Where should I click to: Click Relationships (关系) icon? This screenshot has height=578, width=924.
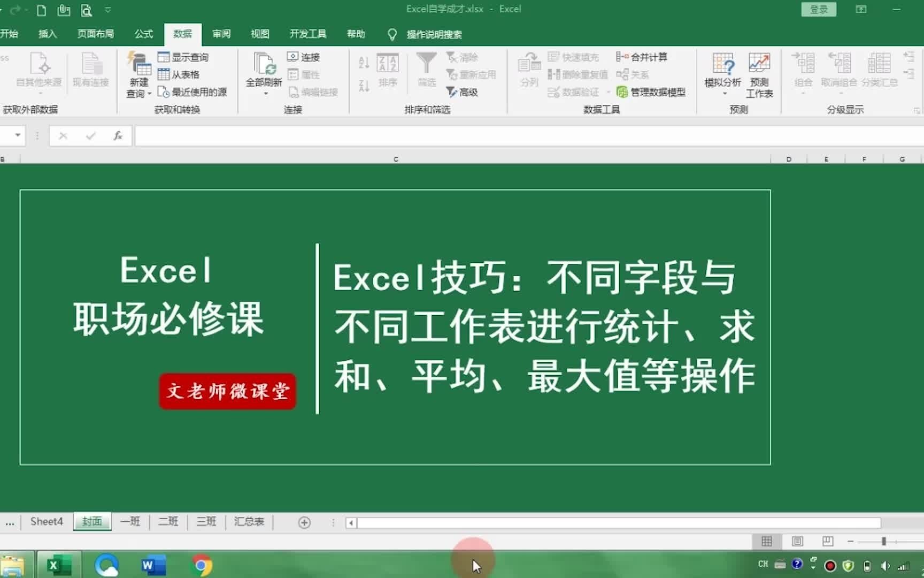coord(622,74)
